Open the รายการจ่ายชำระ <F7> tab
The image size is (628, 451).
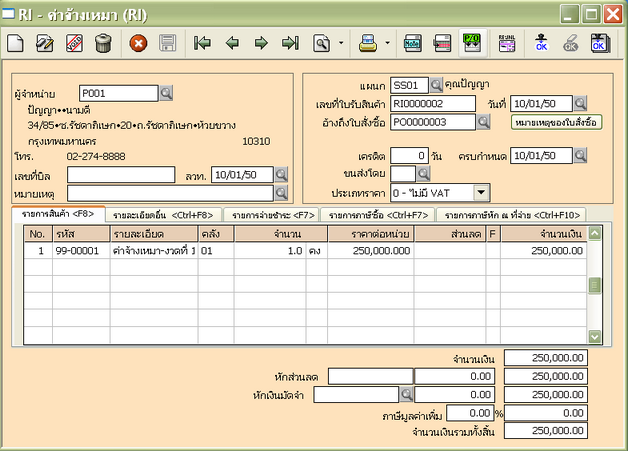coord(273,214)
